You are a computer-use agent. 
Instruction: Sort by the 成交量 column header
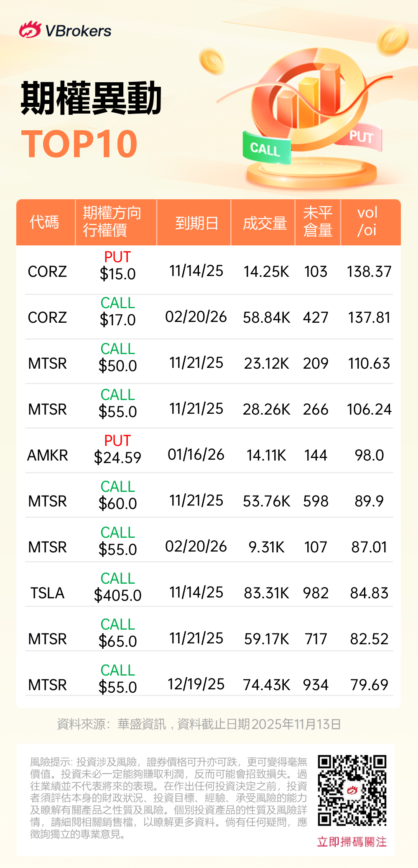tap(265, 223)
